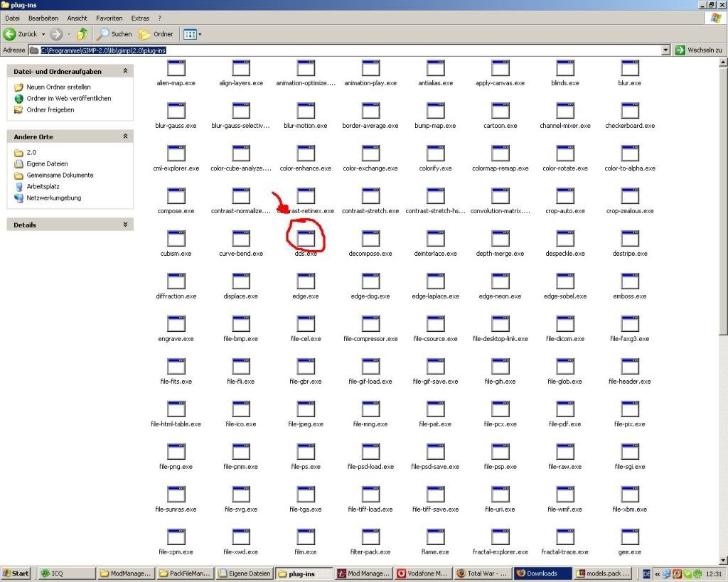Open the Suchen search tool
Image resolution: width=728 pixels, height=582 pixels.
click(x=114, y=33)
